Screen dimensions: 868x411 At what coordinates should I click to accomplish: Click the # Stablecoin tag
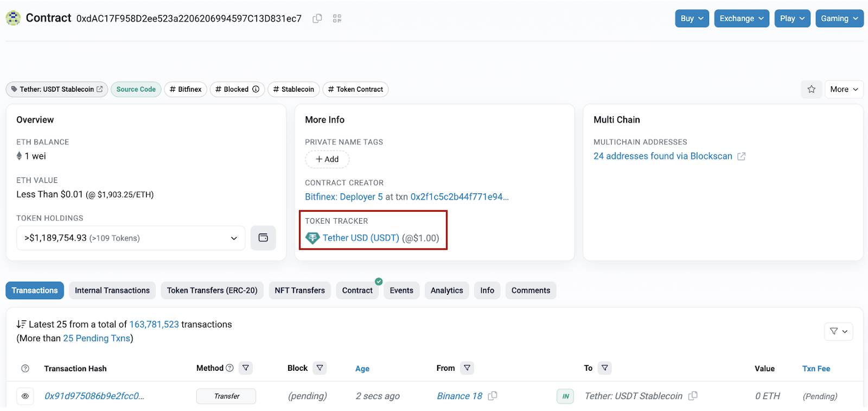293,89
